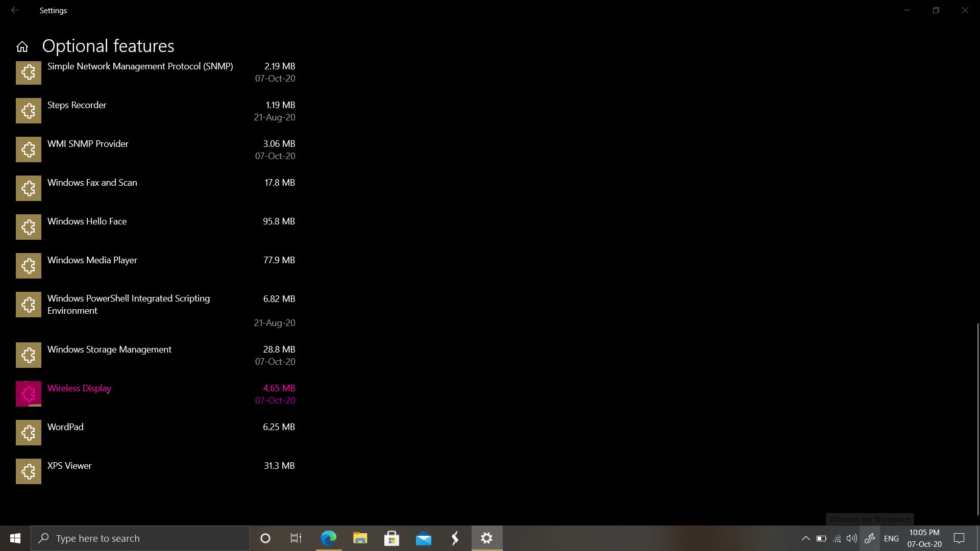Open Microsoft Store from the taskbar

[x=391, y=538]
